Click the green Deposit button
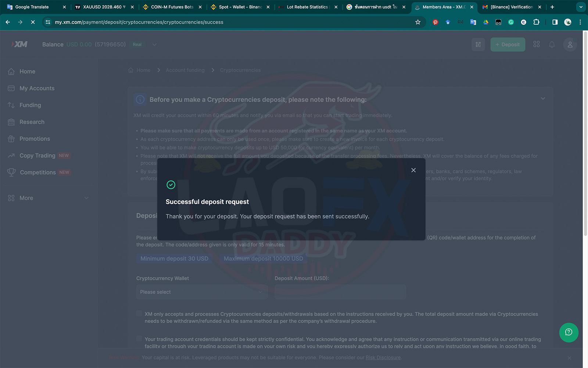Viewport: 588px width, 368px height. 508,45
